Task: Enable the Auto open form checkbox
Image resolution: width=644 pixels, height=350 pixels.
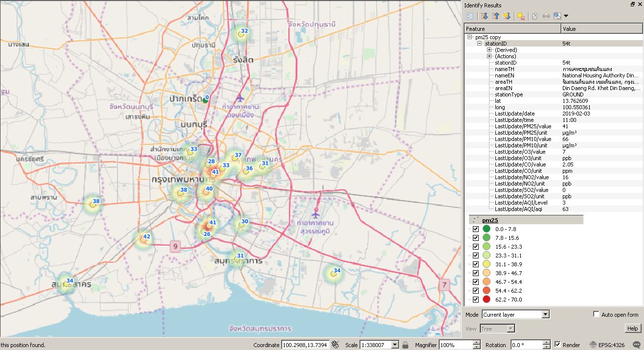Action: (595, 315)
